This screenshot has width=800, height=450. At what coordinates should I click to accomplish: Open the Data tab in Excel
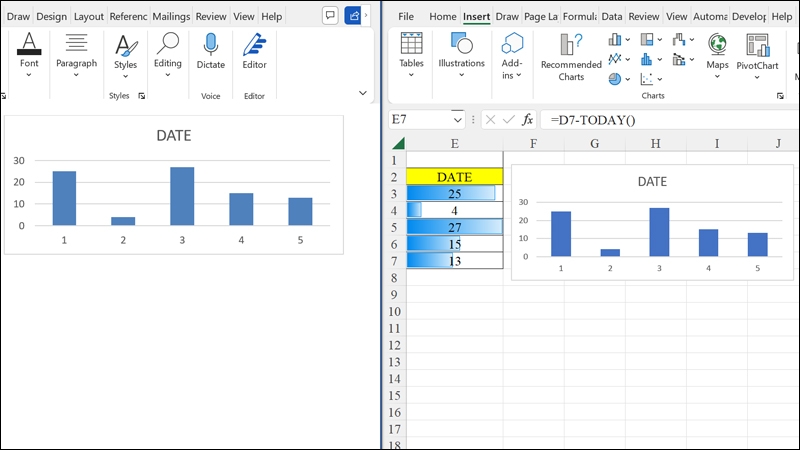[612, 16]
